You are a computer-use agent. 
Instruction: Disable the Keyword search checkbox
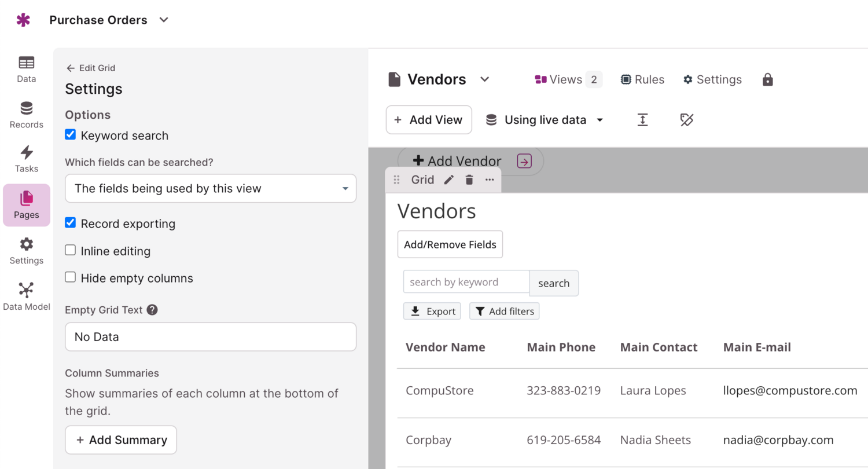(x=71, y=135)
